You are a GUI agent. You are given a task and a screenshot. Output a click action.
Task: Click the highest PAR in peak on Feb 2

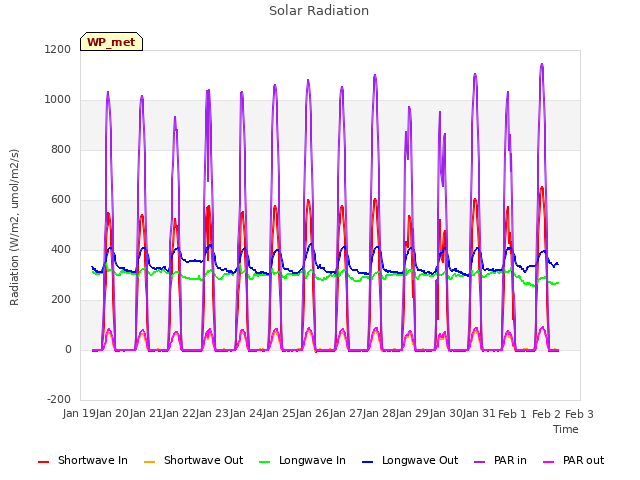pos(542,64)
